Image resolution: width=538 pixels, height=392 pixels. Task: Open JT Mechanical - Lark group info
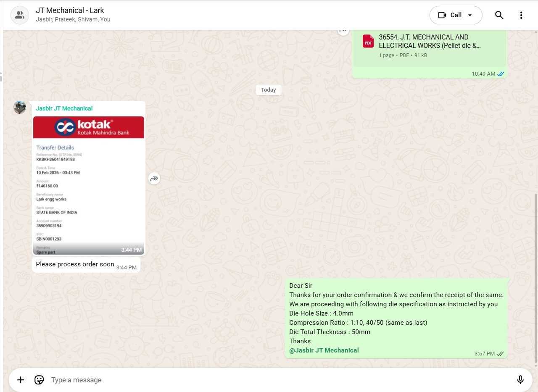pyautogui.click(x=70, y=11)
